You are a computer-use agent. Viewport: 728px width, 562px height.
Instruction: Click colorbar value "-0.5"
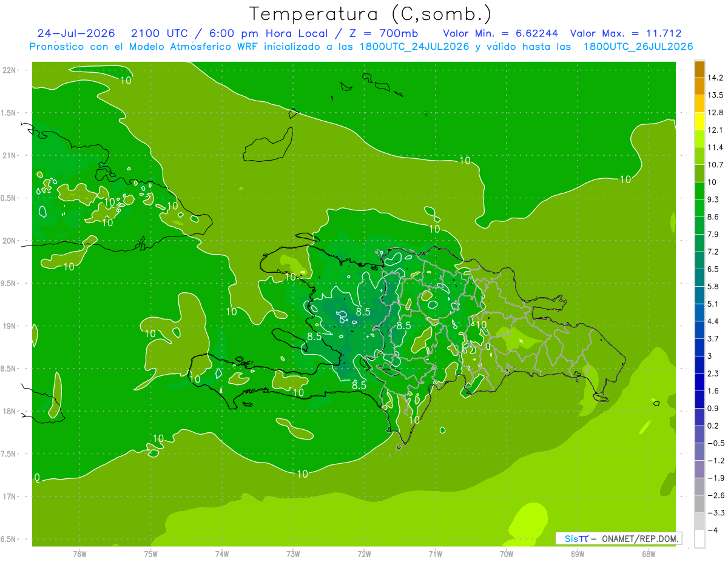pos(716,443)
